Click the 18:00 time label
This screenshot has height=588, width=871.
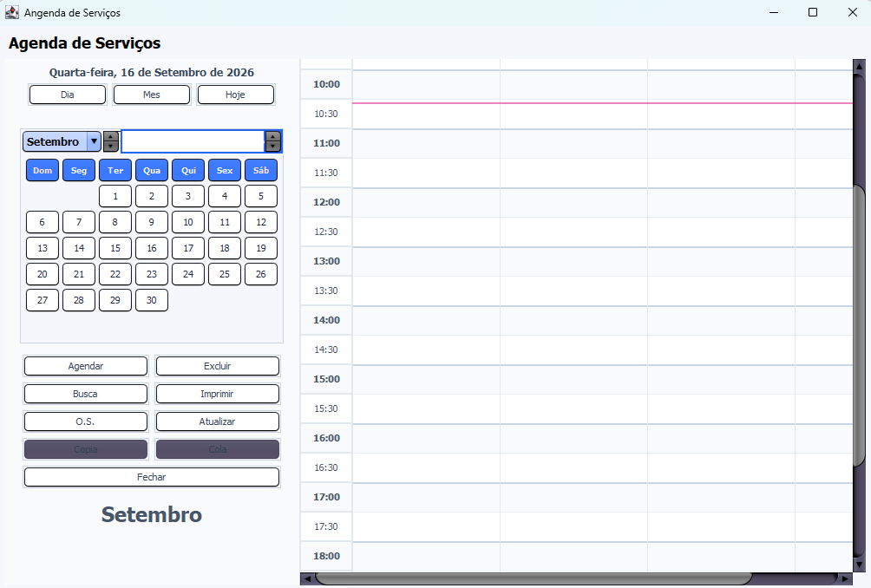click(x=326, y=556)
